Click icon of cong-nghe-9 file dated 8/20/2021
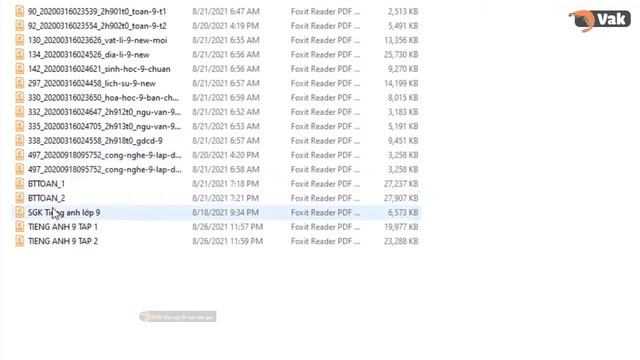The width and height of the screenshot is (640, 360). point(20,155)
